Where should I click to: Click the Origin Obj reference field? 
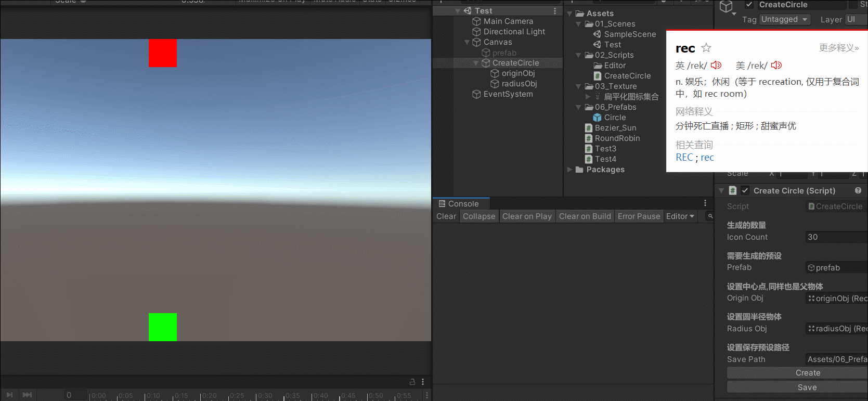tap(836, 299)
